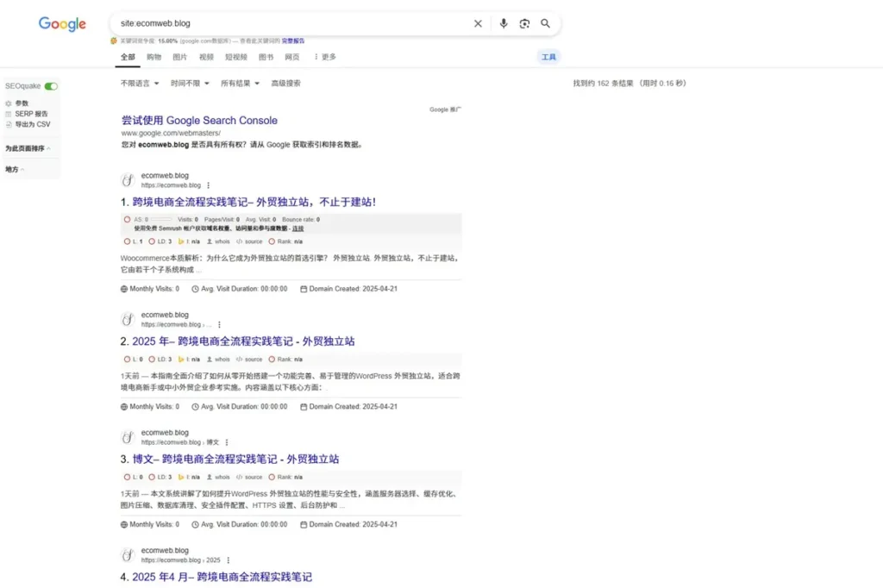Start a voice search with the microphone icon
Screen dimensions: 883x588
(x=504, y=23)
